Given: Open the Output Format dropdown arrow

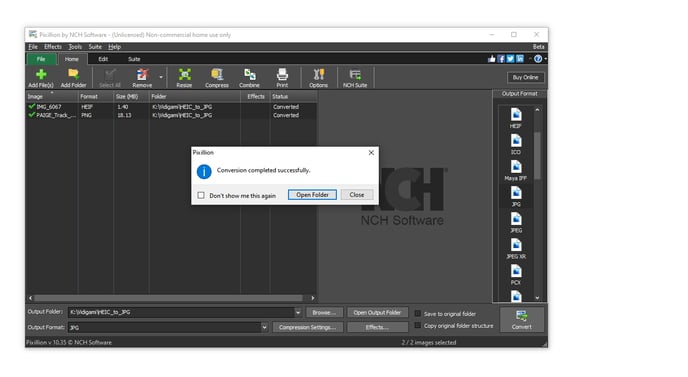Looking at the screenshot, I should click(x=264, y=327).
